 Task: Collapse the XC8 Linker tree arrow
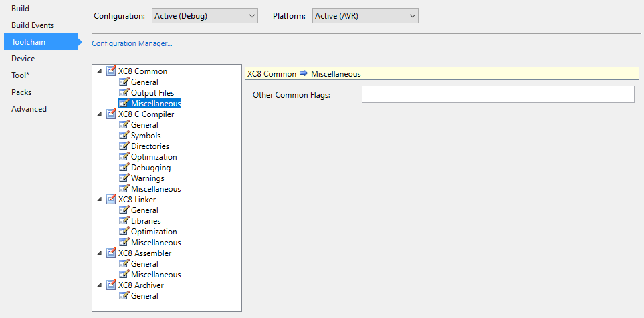tap(100, 200)
